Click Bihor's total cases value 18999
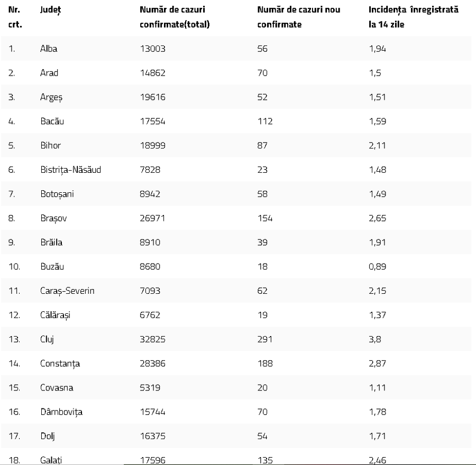Screen dimensions: 476x465 (152, 146)
